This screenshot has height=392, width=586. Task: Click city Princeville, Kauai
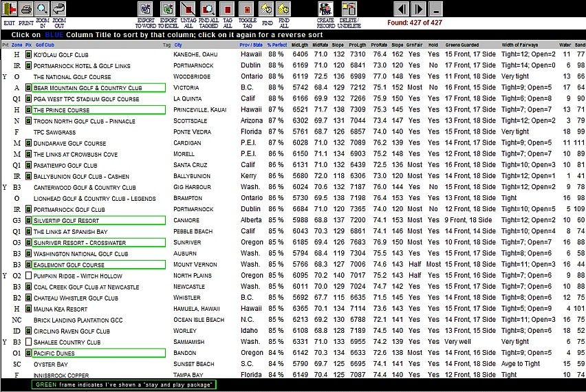tap(200, 110)
